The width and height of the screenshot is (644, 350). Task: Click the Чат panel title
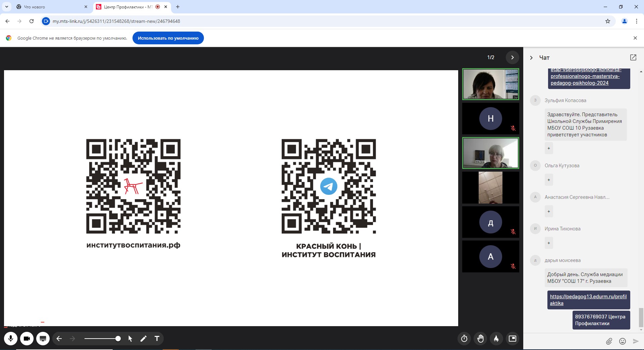pos(544,58)
